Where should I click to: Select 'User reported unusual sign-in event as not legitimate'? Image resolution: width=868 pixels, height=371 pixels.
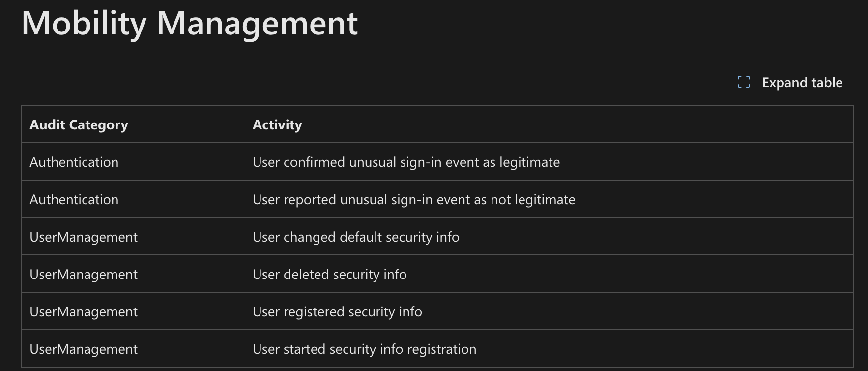click(x=413, y=200)
